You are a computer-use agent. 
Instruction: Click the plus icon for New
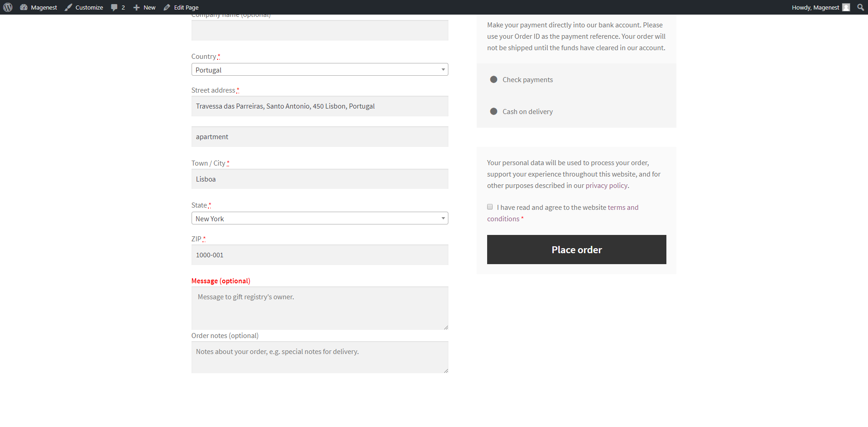136,7
